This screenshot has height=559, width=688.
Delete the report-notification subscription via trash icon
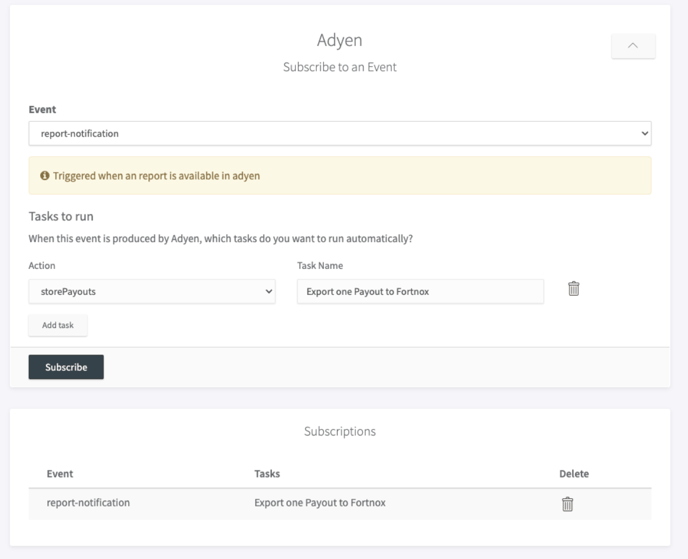[567, 504]
